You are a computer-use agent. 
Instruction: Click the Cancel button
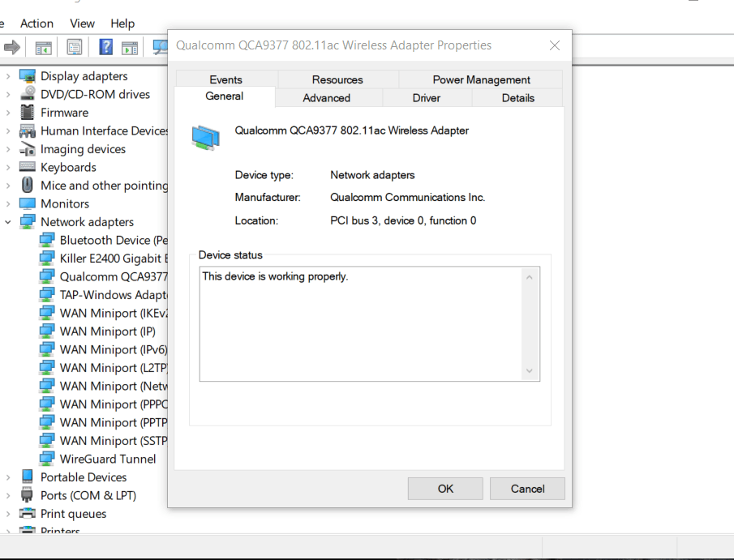(x=527, y=489)
